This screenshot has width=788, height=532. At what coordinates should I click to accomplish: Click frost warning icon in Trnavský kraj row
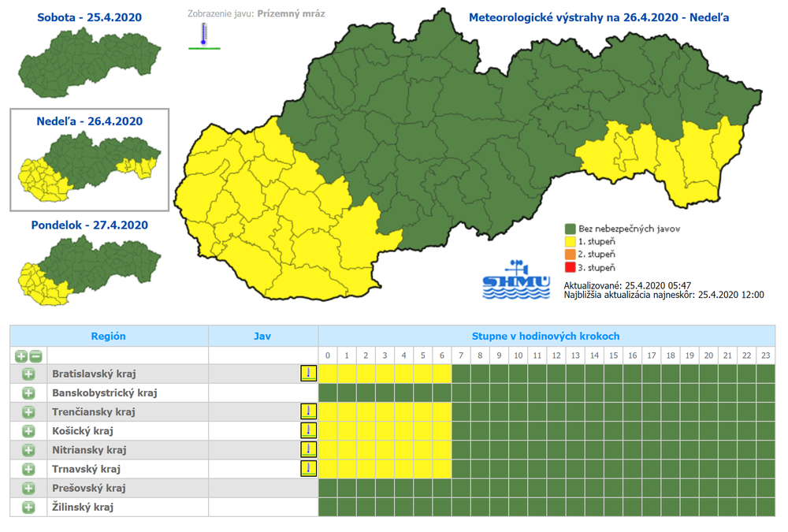[308, 469]
